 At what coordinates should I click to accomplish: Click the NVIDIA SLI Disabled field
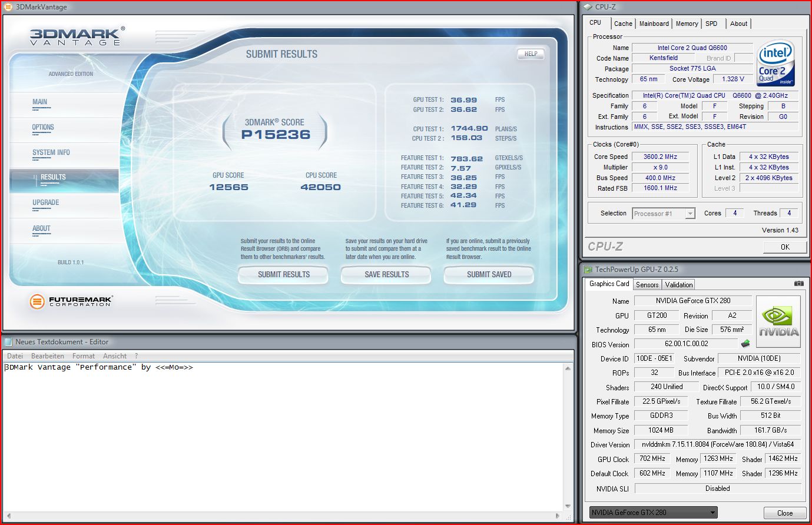(x=718, y=489)
